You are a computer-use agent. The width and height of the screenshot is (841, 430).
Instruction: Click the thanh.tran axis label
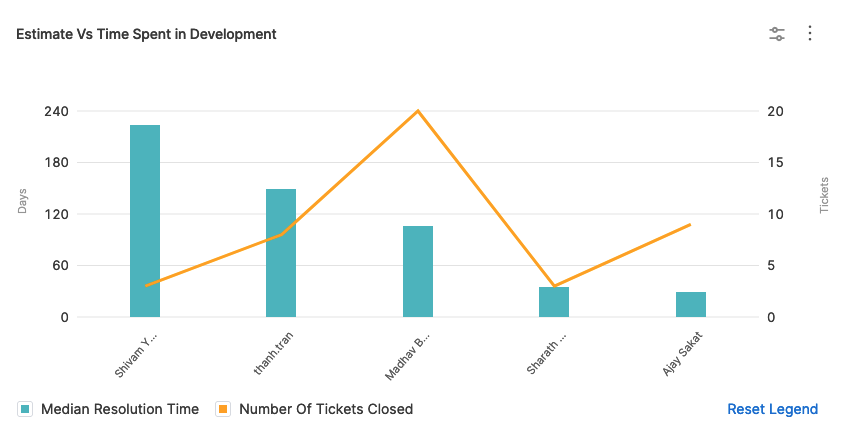[273, 353]
